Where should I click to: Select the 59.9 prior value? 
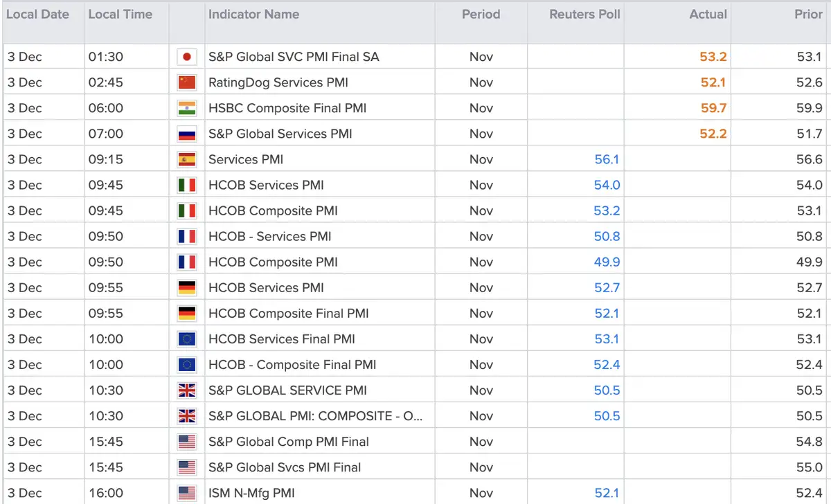pyautogui.click(x=810, y=108)
